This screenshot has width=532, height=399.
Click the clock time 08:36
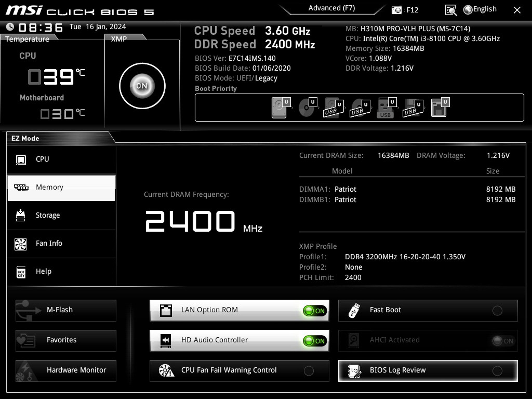41,28
